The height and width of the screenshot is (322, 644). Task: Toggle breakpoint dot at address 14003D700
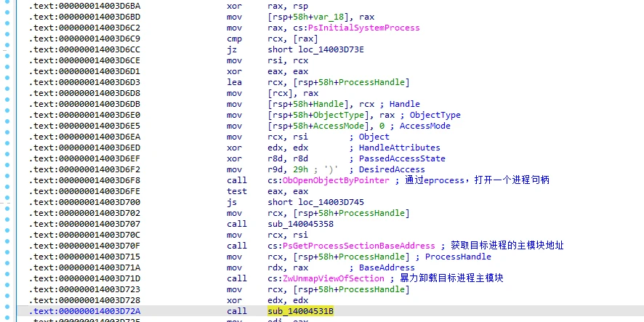[x=7, y=196]
